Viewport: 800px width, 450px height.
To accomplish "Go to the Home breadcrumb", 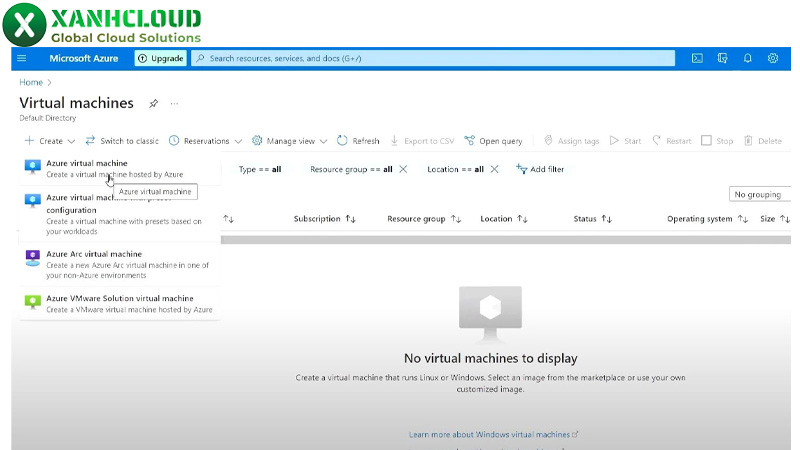I will coord(31,82).
